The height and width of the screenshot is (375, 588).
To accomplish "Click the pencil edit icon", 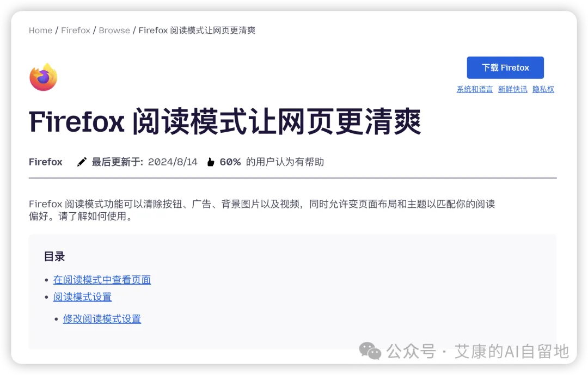I will (x=82, y=162).
